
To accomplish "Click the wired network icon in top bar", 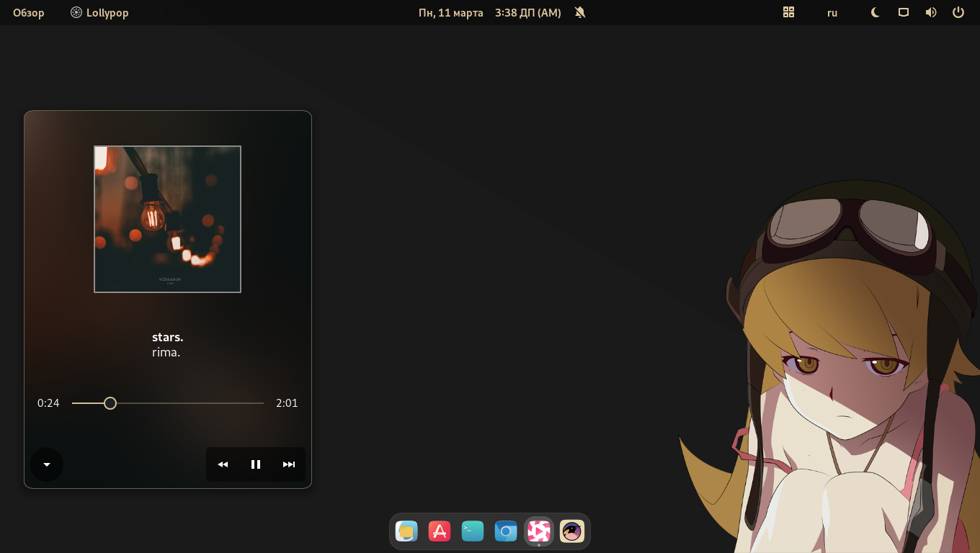I will (x=903, y=12).
